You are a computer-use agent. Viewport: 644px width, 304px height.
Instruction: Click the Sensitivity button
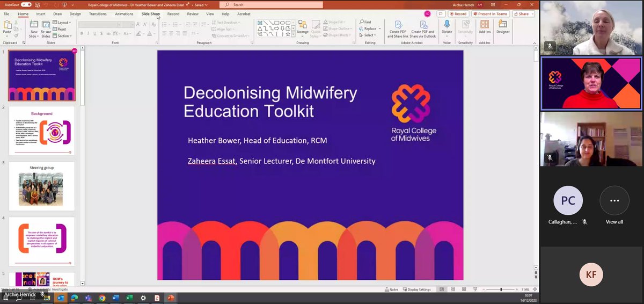coord(465,28)
